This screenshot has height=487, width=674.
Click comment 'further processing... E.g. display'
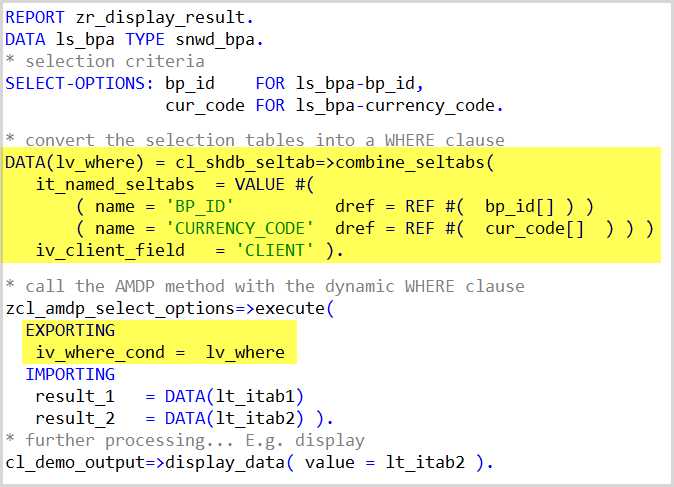point(185,441)
